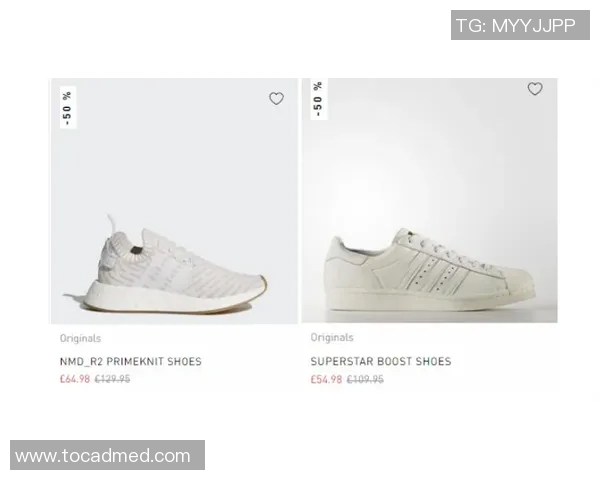Click the NMD_R2 PRIMEKNIT SHOES title
Viewport: 600px width, 480px height.
131,361
